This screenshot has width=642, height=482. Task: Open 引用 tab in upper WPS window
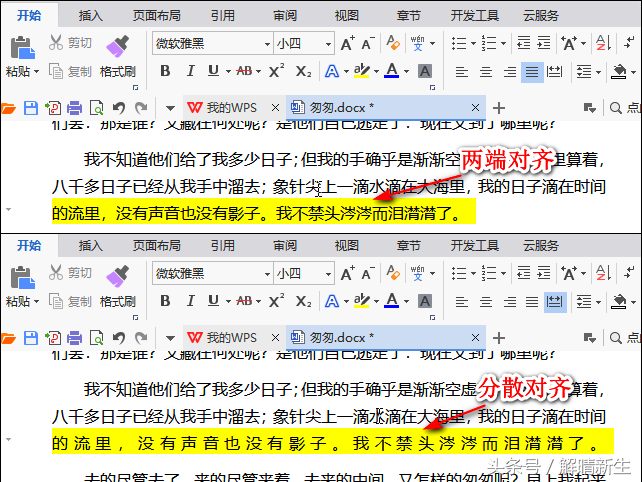(x=223, y=16)
